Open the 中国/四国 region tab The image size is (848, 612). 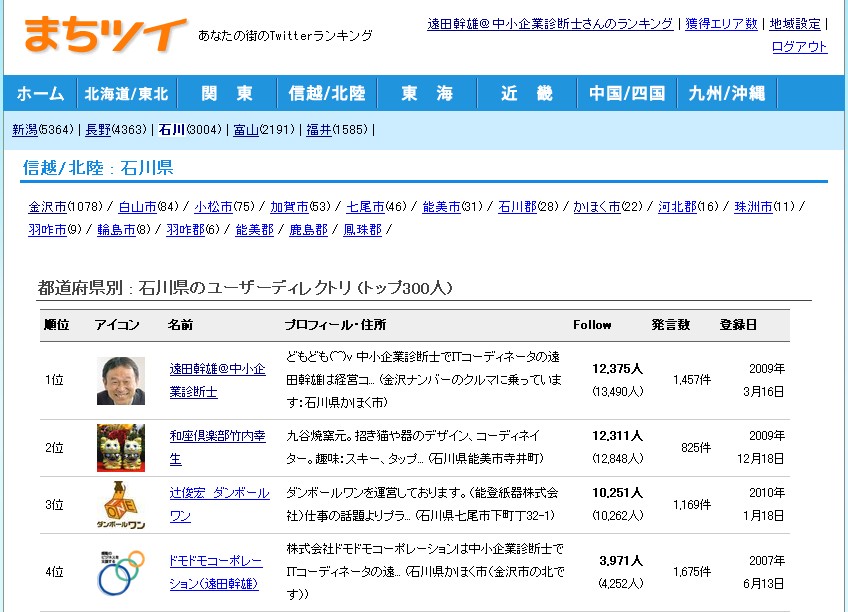pyautogui.click(x=627, y=94)
